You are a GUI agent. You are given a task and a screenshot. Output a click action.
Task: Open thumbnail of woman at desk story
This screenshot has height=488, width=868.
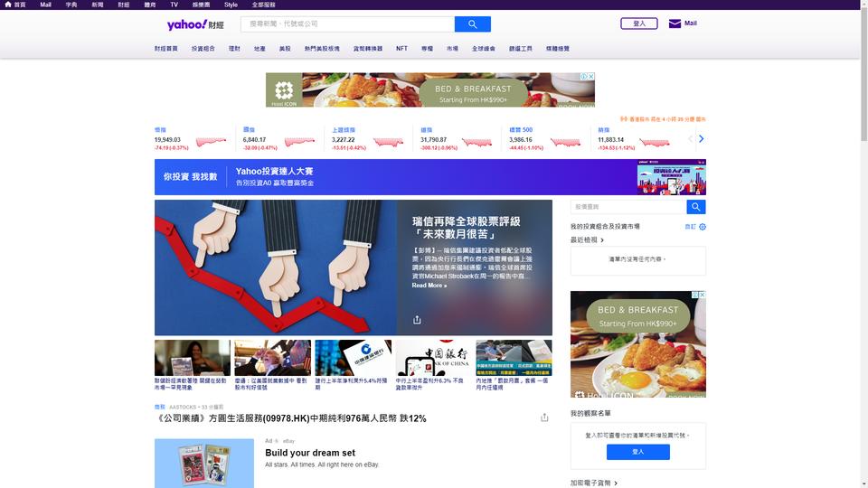click(192, 358)
